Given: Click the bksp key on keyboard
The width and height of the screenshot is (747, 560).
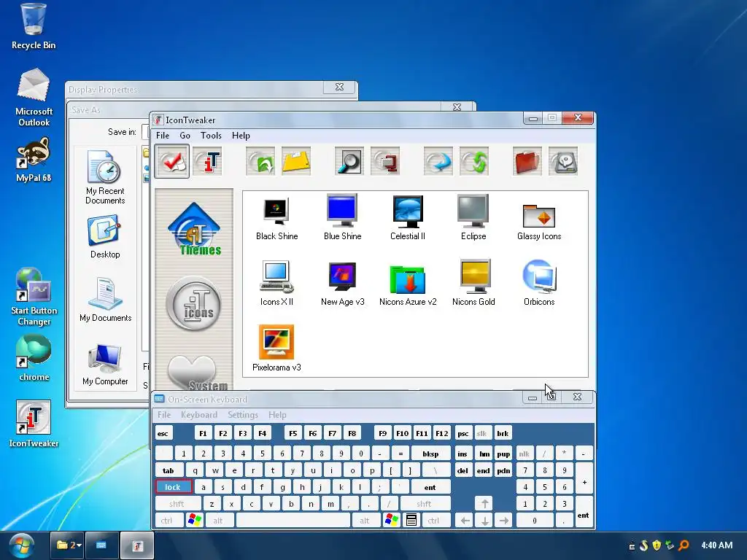Looking at the screenshot, I should pos(430,454).
